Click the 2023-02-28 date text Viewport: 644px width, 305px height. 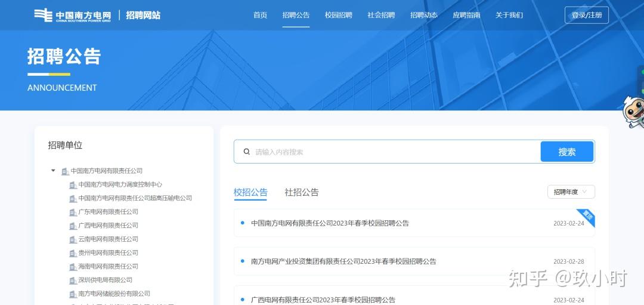568,261
